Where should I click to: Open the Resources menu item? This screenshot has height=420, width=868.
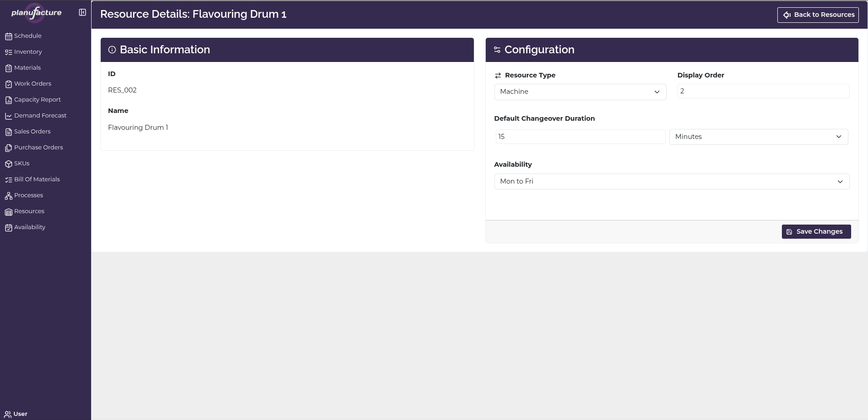click(29, 211)
